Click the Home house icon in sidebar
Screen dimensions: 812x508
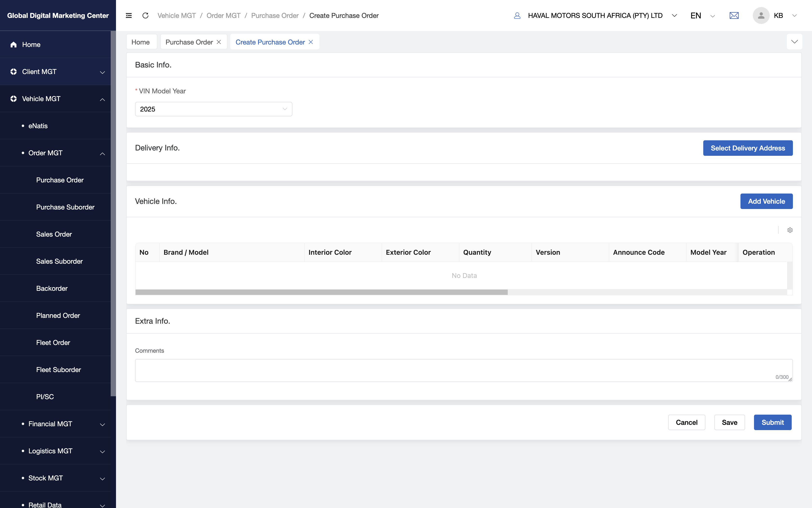click(14, 45)
